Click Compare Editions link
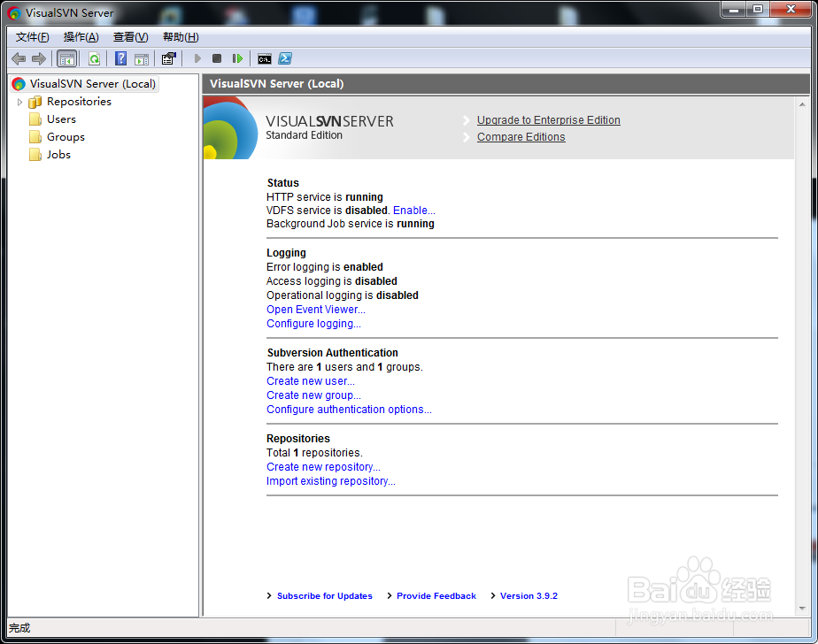This screenshot has width=818, height=644. click(521, 137)
